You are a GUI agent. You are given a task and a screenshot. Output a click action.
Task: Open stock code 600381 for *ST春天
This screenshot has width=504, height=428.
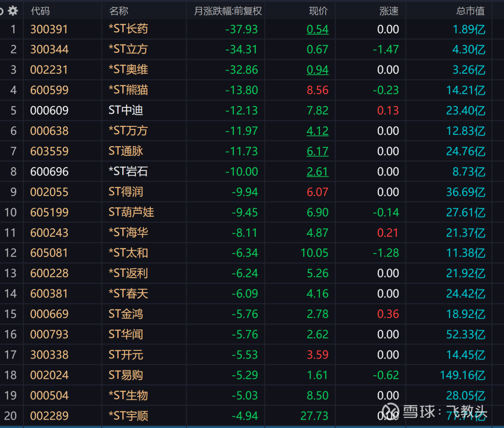click(x=49, y=294)
